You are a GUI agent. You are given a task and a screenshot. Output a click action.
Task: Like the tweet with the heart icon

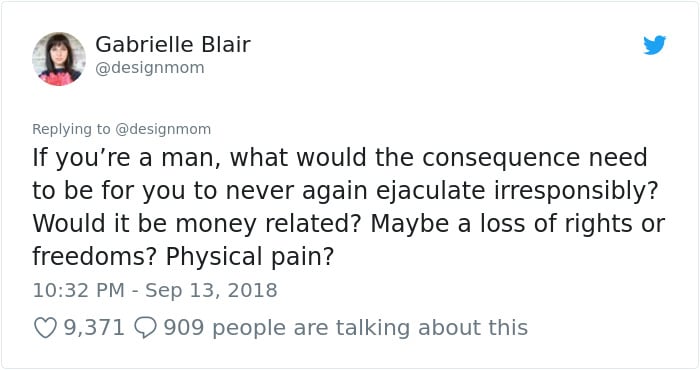[x=46, y=328]
